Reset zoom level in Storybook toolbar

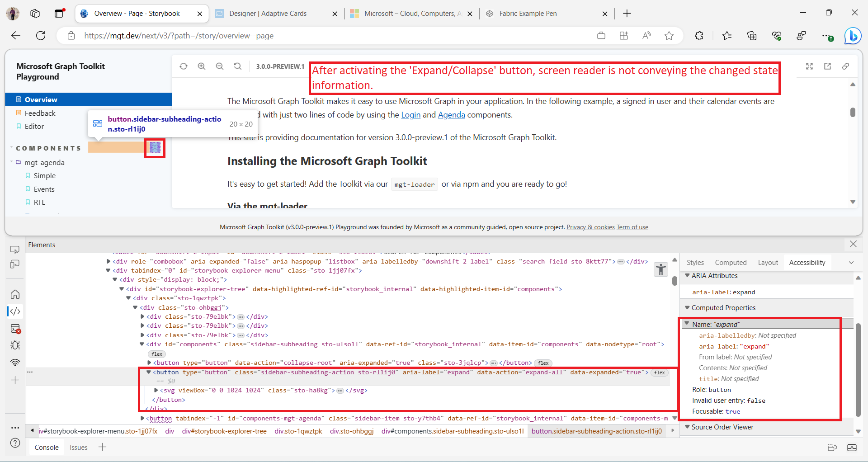tap(237, 66)
